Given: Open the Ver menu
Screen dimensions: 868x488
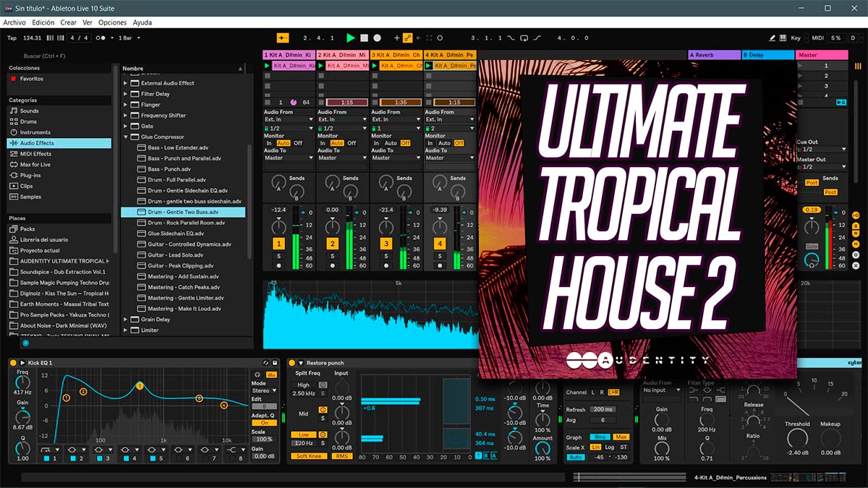Looking at the screenshot, I should coord(88,22).
